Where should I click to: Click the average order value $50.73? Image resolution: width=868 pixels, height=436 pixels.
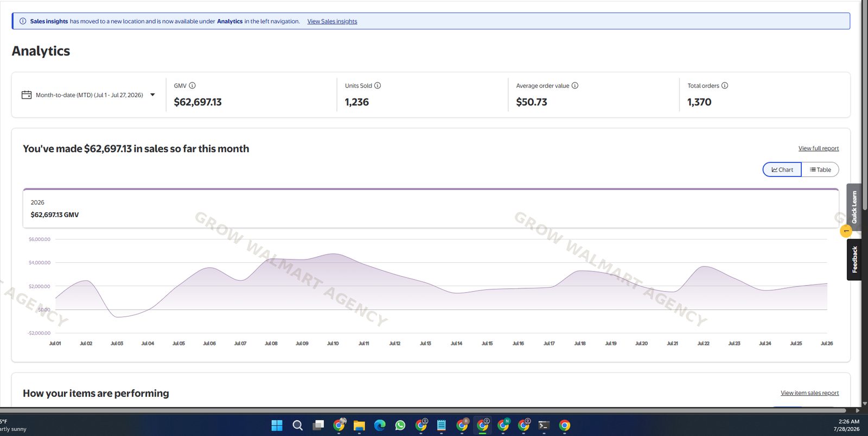[x=532, y=102]
